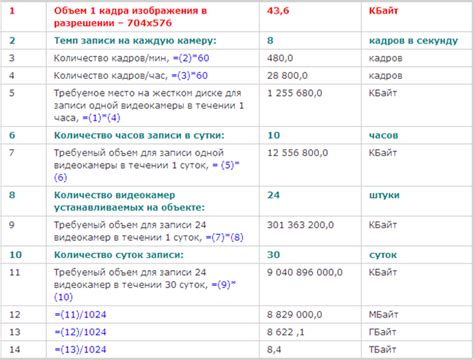This screenshot has width=474, height=360.
Task: Click 'Темп записи на каждую камеру:' label
Action: [x=135, y=41]
